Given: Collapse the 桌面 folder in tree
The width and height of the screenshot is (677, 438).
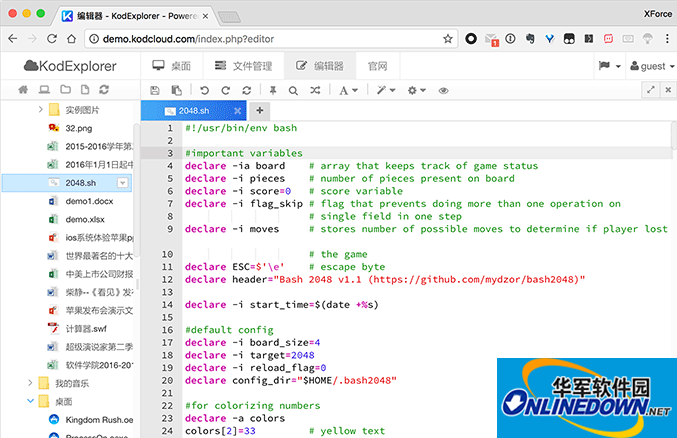Looking at the screenshot, I should pos(30,401).
